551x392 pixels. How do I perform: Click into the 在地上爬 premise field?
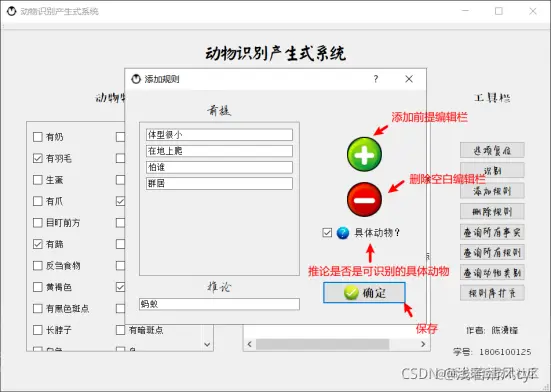pyautogui.click(x=219, y=151)
